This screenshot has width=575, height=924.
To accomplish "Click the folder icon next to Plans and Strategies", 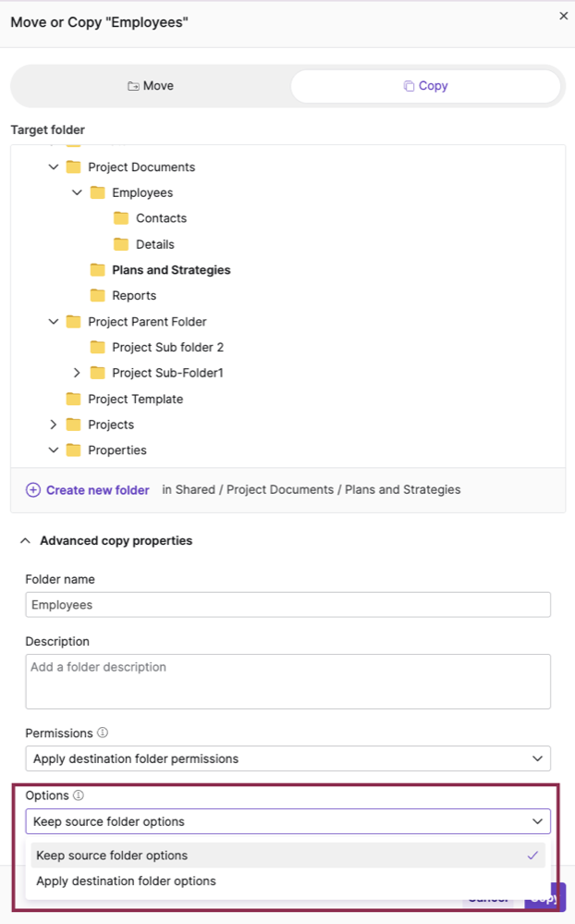I will pyautogui.click(x=98, y=270).
